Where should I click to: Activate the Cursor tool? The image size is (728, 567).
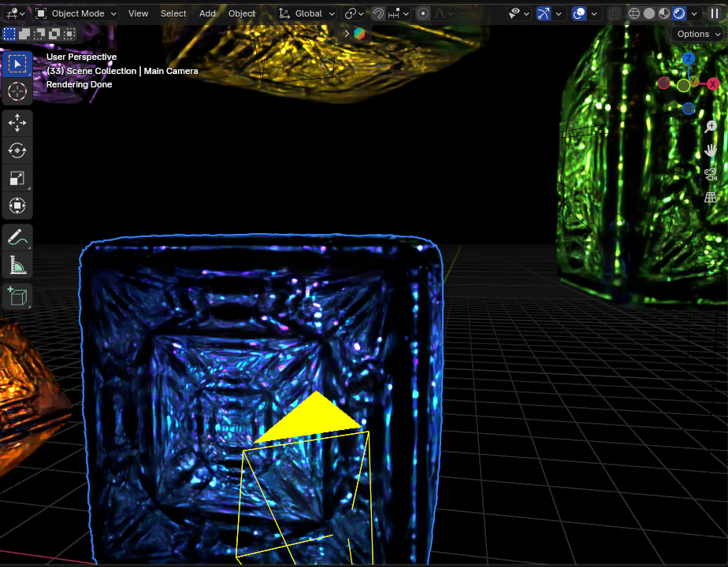coord(17,91)
